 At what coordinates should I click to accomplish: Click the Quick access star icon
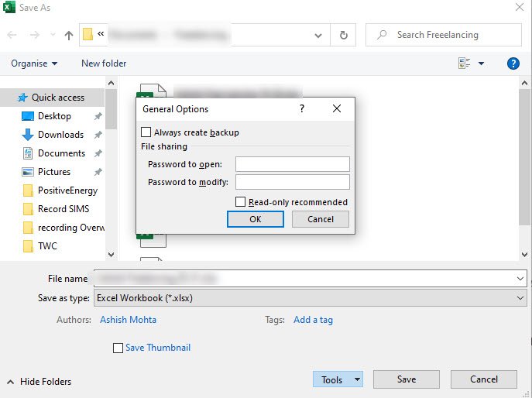(x=22, y=98)
